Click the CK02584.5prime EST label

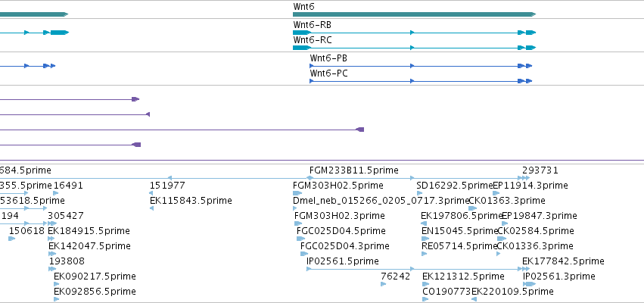[x=536, y=230]
